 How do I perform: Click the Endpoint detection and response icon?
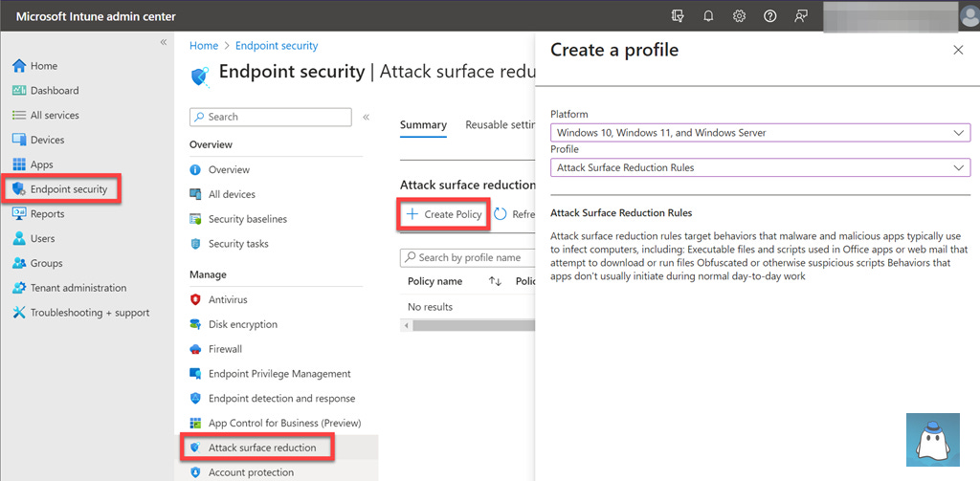[195, 399]
